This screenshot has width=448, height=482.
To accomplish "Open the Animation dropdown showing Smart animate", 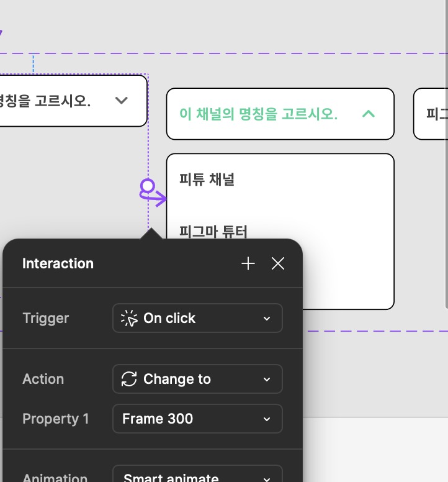I will tap(197, 475).
